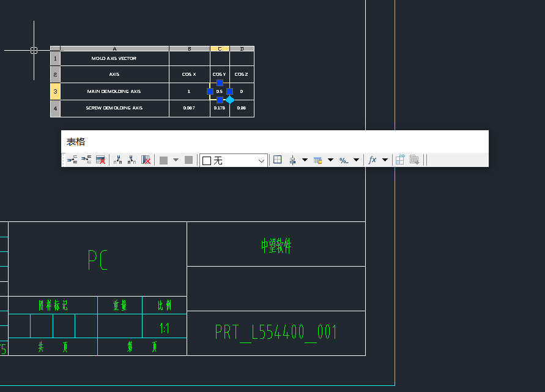This screenshot has width=545, height=392.
Task: Click right grip of selected cell
Action: [230, 91]
